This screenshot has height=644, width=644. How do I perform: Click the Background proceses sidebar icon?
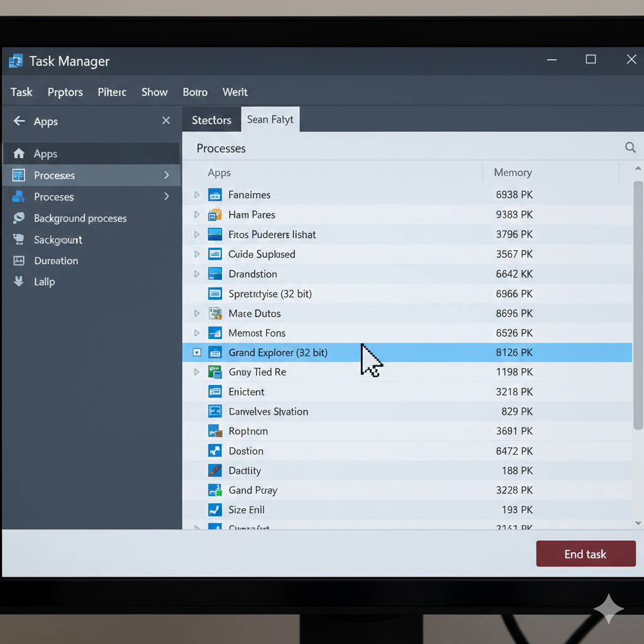click(19, 218)
